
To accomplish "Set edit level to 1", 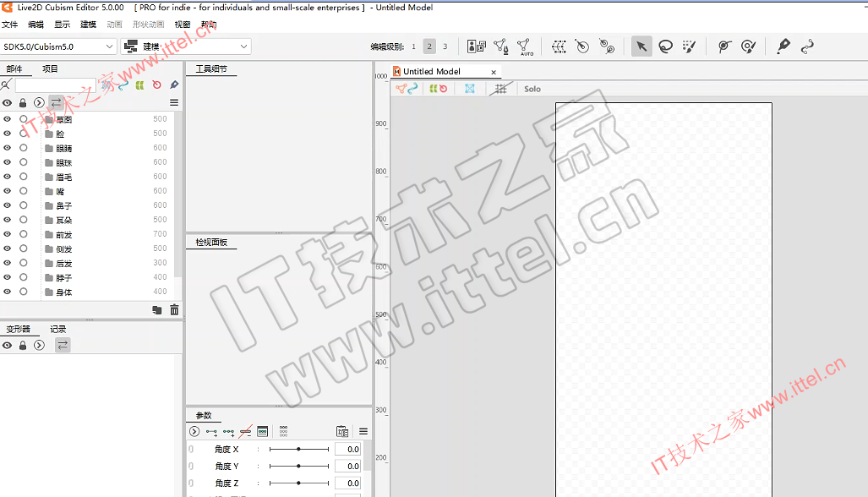I will [x=413, y=46].
